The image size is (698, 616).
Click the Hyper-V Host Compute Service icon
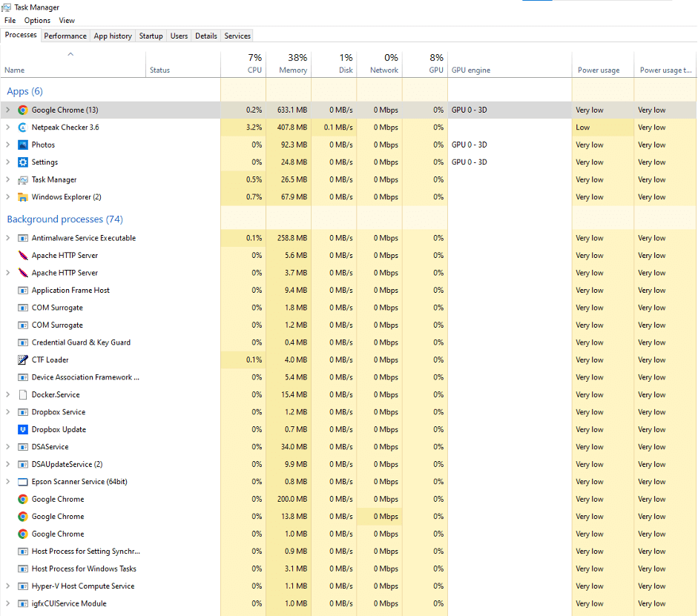click(x=23, y=586)
